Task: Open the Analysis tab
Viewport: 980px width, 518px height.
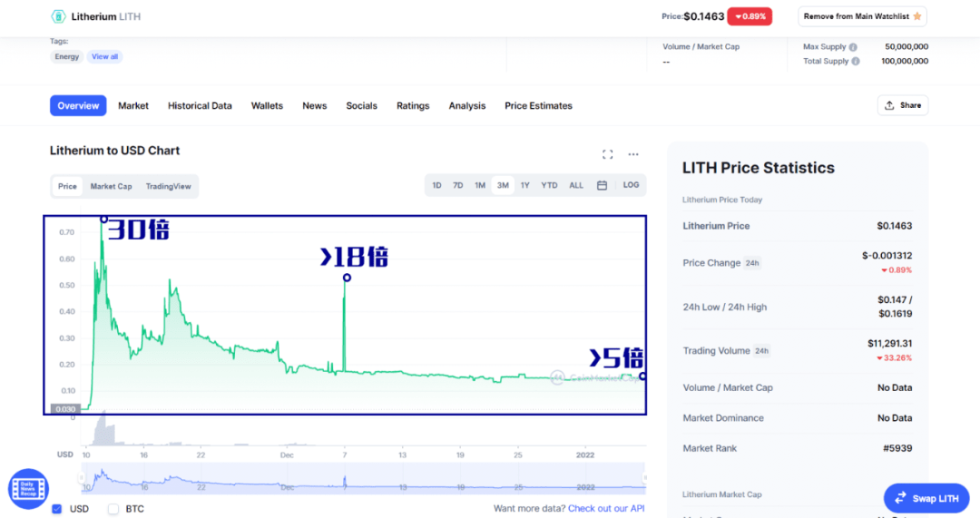Action: pos(467,105)
